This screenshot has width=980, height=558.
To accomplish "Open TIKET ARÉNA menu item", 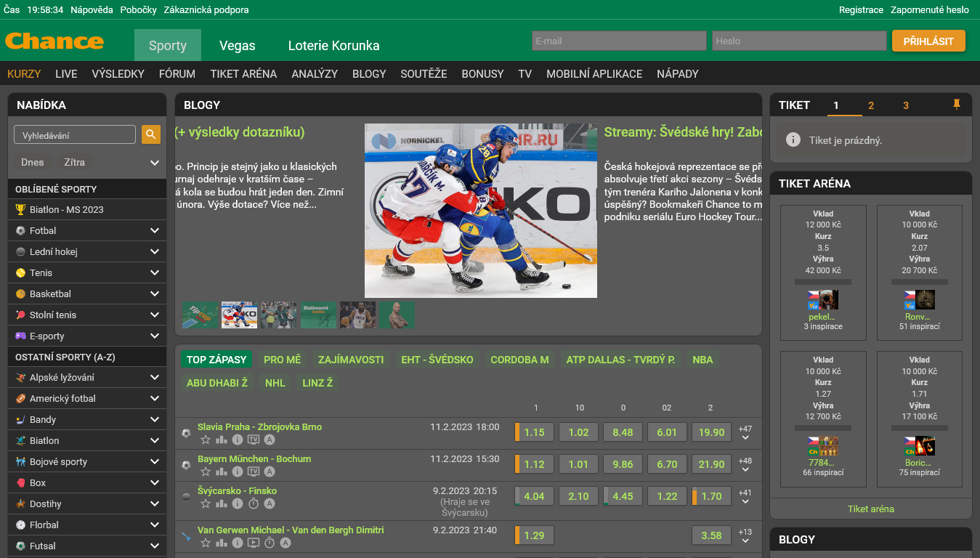I will coord(243,73).
